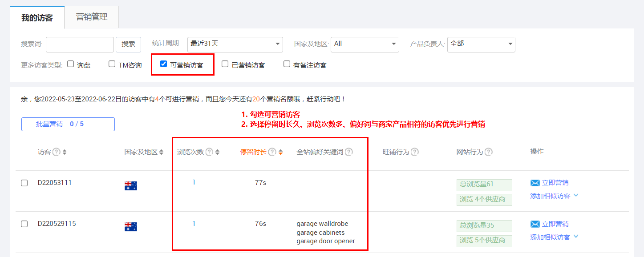Click 搜索 button
644x257 pixels.
tap(128, 44)
